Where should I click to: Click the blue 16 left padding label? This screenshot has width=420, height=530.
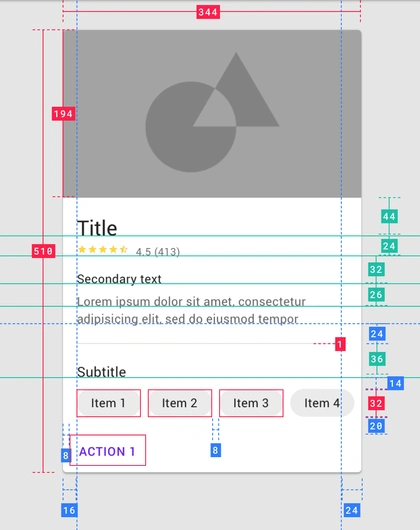[x=69, y=510]
